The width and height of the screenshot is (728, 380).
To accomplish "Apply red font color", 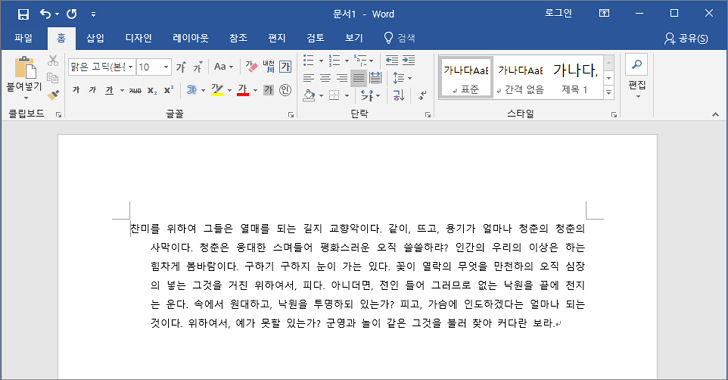I will coord(243,90).
